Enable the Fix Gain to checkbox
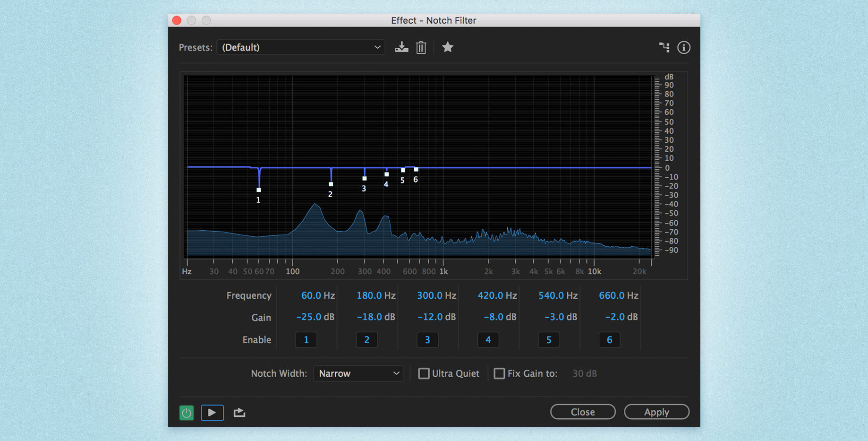This screenshot has width=868, height=441. (499, 373)
